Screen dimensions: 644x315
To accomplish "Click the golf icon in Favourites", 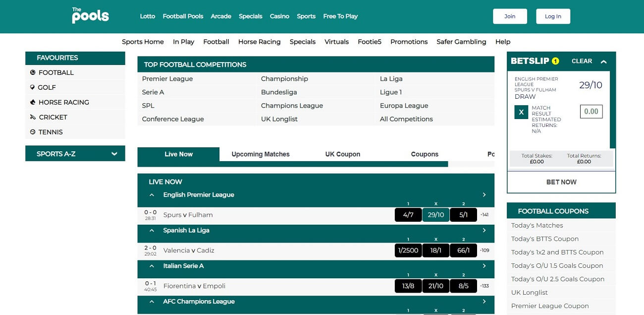I will [33, 87].
